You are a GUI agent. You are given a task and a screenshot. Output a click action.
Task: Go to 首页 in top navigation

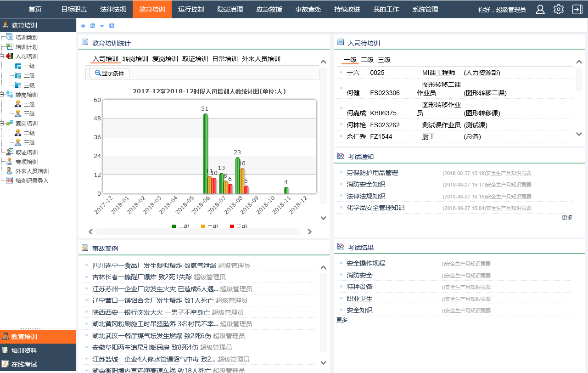(x=35, y=9)
